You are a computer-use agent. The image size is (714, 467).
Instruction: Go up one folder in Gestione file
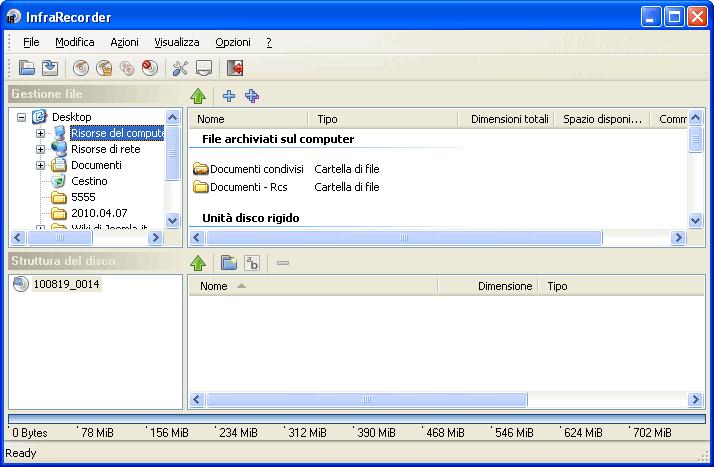tap(198, 96)
